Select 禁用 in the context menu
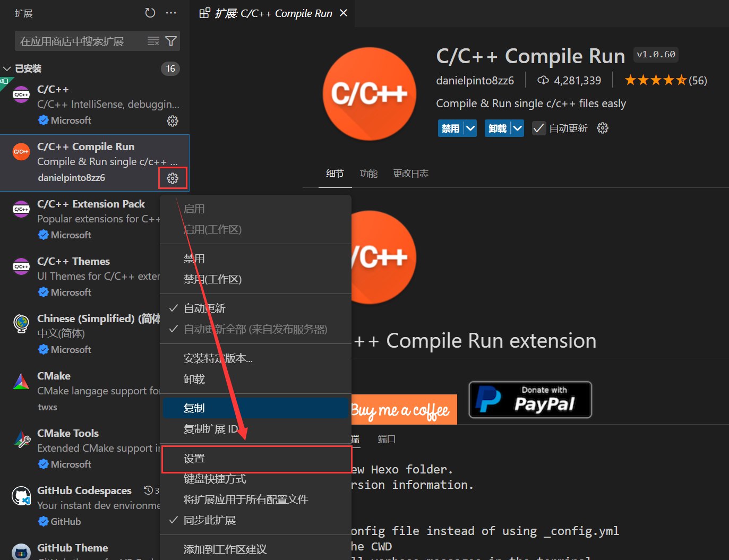This screenshot has width=729, height=560. (x=255, y=259)
